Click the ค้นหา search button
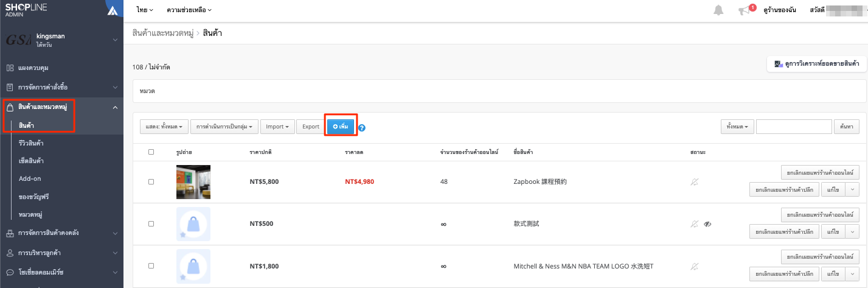Image resolution: width=868 pixels, height=288 pixels. 846,127
